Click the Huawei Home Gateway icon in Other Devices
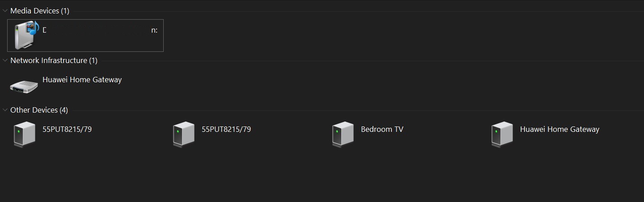Viewport: 644px width, 202px height. tap(502, 134)
